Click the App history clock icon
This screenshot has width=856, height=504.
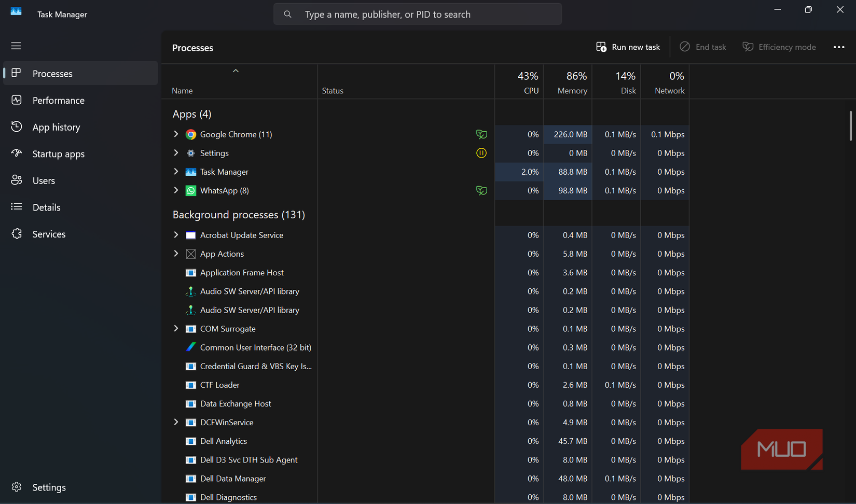tap(16, 127)
